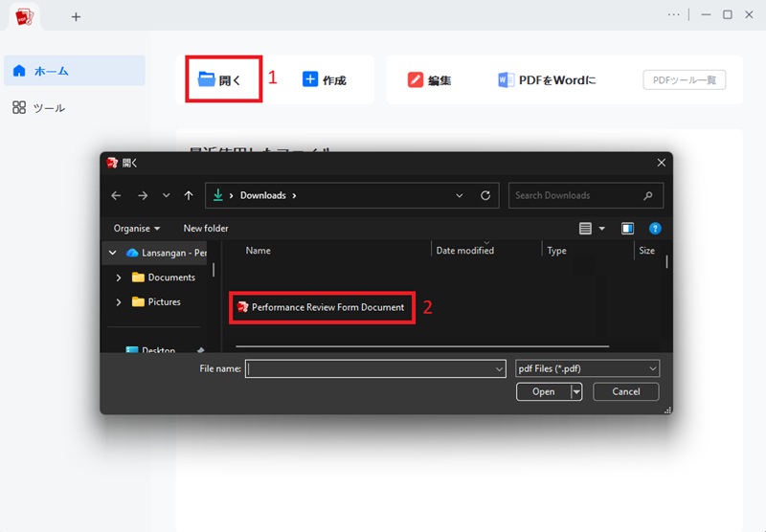Collapse the Lansangan OneDrive tree node
This screenshot has height=532, width=766.
[x=112, y=253]
